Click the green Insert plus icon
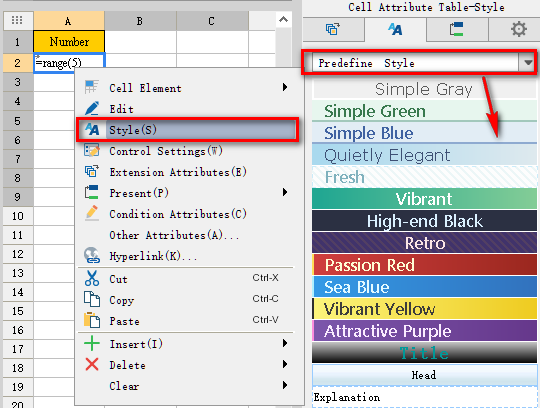 click(x=92, y=344)
